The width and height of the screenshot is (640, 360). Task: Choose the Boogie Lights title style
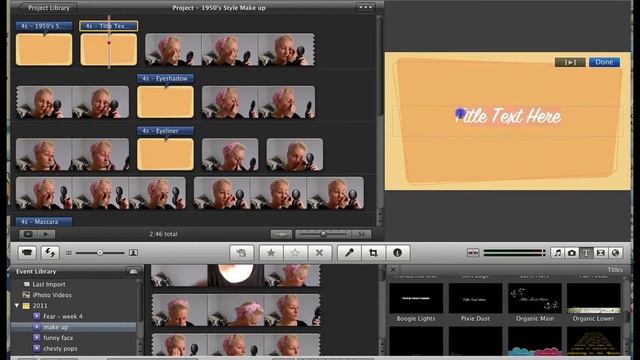pyautogui.click(x=416, y=303)
